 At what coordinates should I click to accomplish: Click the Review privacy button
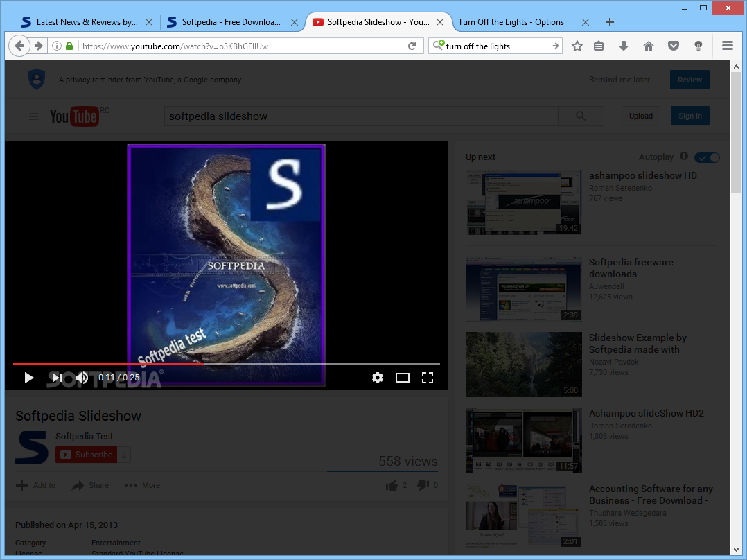coord(689,80)
